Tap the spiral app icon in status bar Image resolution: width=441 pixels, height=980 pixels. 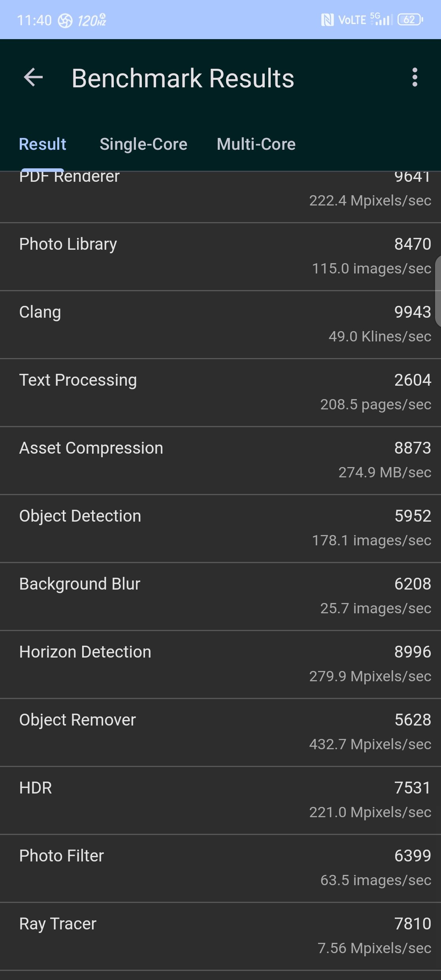pyautogui.click(x=65, y=21)
